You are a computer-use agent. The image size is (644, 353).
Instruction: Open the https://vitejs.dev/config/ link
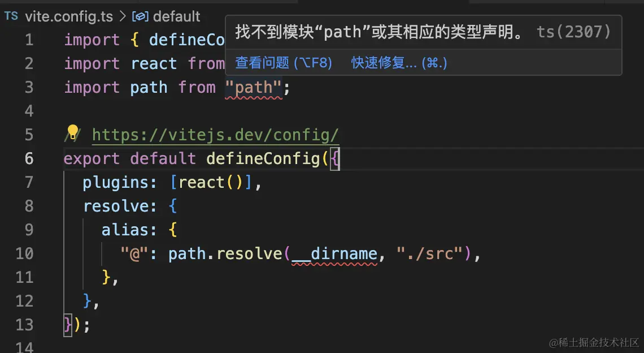pyautogui.click(x=215, y=135)
